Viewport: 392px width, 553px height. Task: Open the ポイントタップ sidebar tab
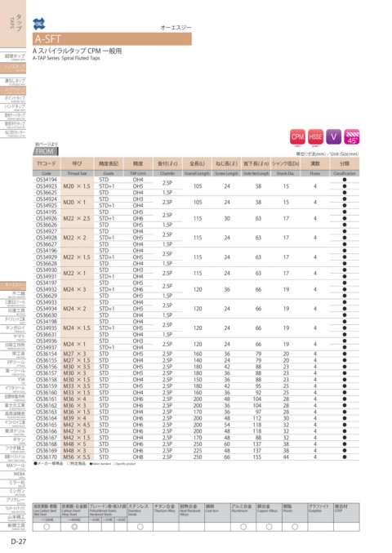point(13,98)
